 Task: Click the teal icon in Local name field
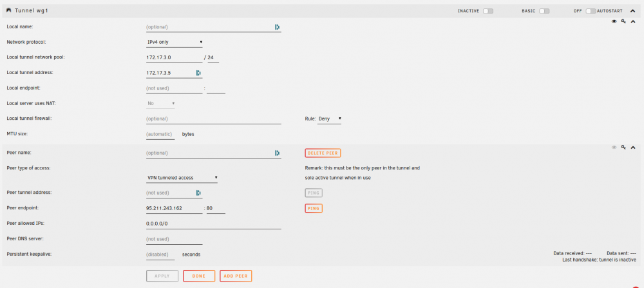[277, 26]
